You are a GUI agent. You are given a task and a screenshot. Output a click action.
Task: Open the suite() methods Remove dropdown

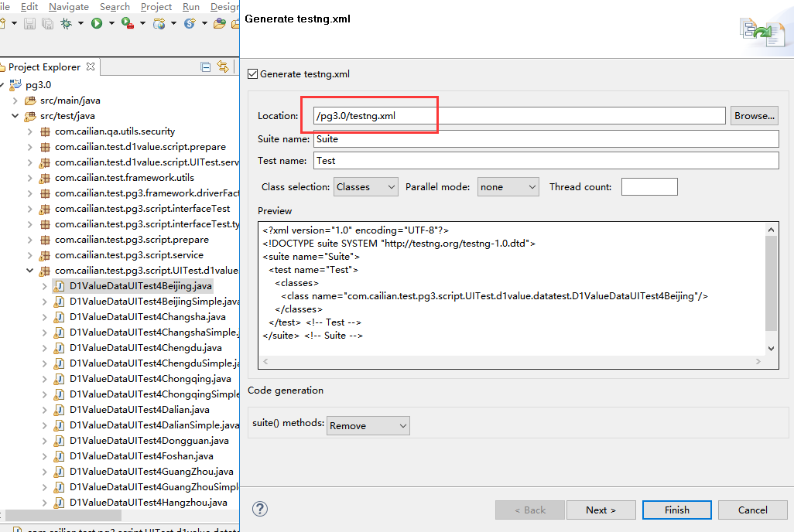coord(368,426)
